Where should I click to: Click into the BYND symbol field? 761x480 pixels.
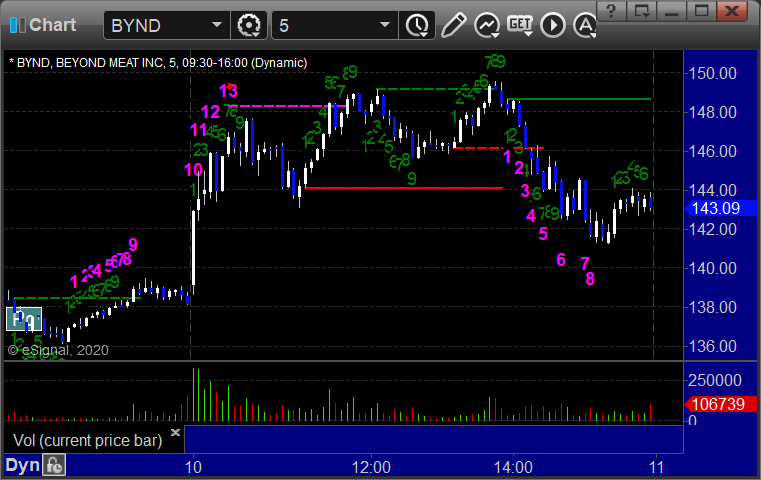[x=166, y=25]
